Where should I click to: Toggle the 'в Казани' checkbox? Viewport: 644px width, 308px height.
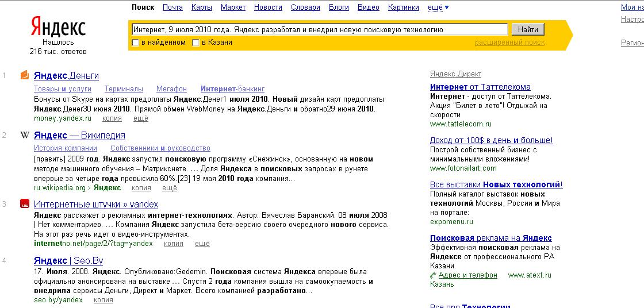195,43
